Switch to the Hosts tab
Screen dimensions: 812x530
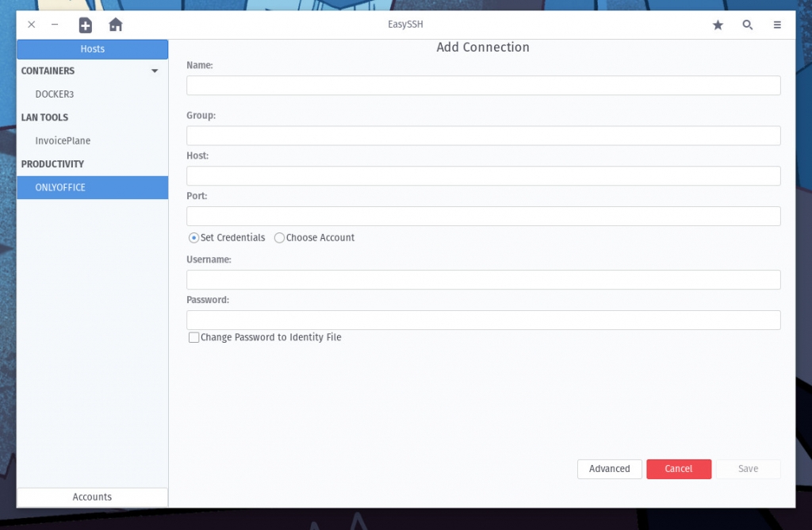tap(92, 48)
